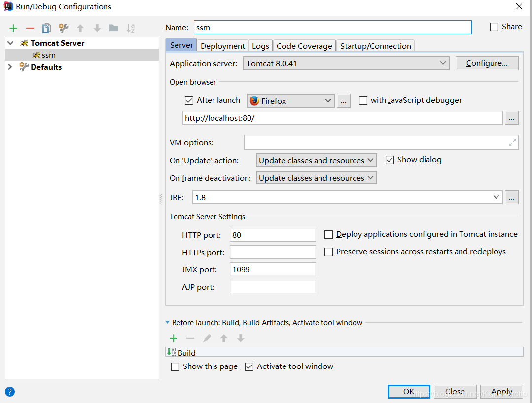Move the Before launch task up

pos(223,338)
